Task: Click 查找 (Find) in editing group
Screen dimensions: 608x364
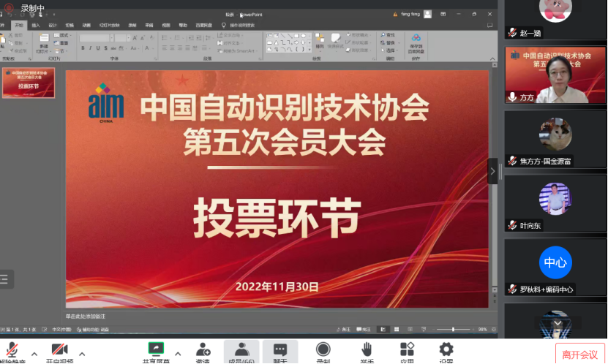Action: click(x=388, y=35)
